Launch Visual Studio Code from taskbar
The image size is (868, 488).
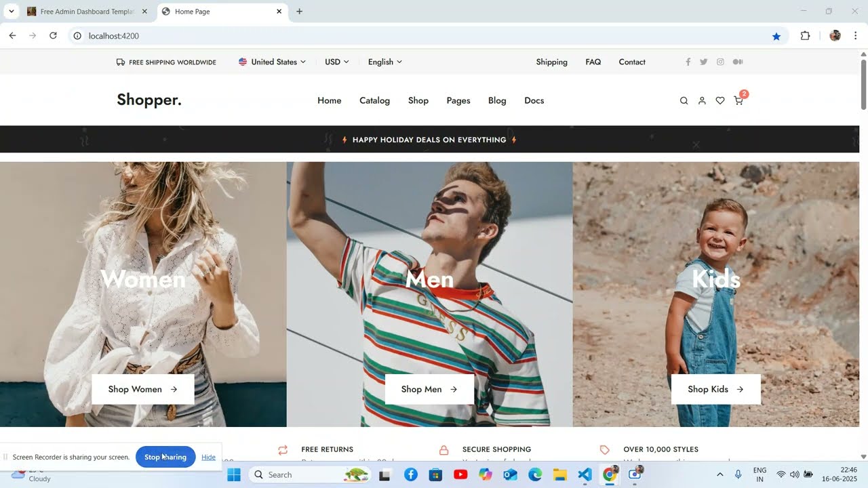tap(585, 474)
